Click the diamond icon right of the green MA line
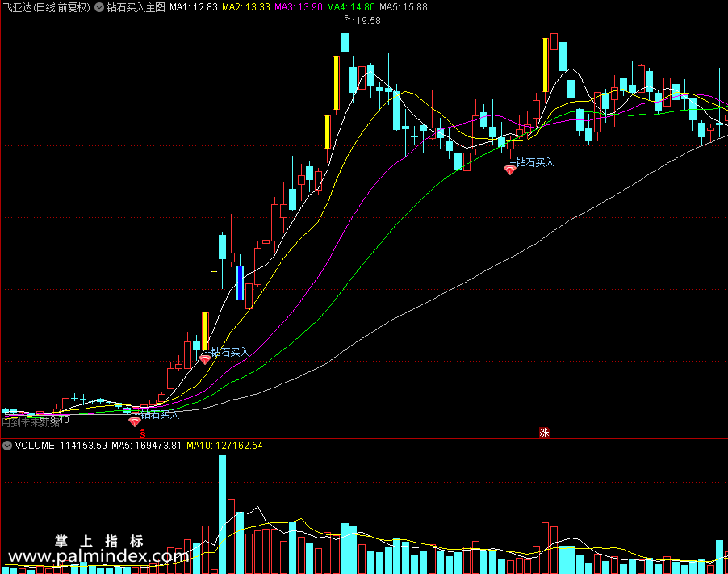The height and width of the screenshot is (574, 728). click(510, 170)
